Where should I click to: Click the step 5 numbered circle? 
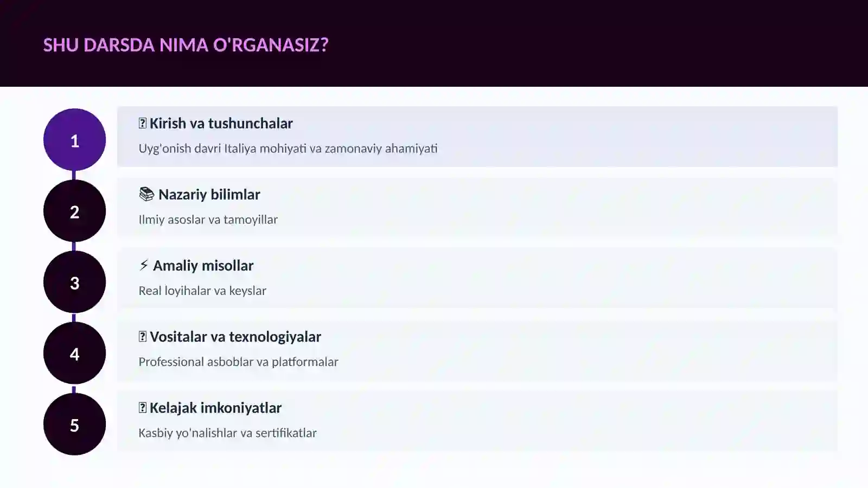pyautogui.click(x=74, y=424)
